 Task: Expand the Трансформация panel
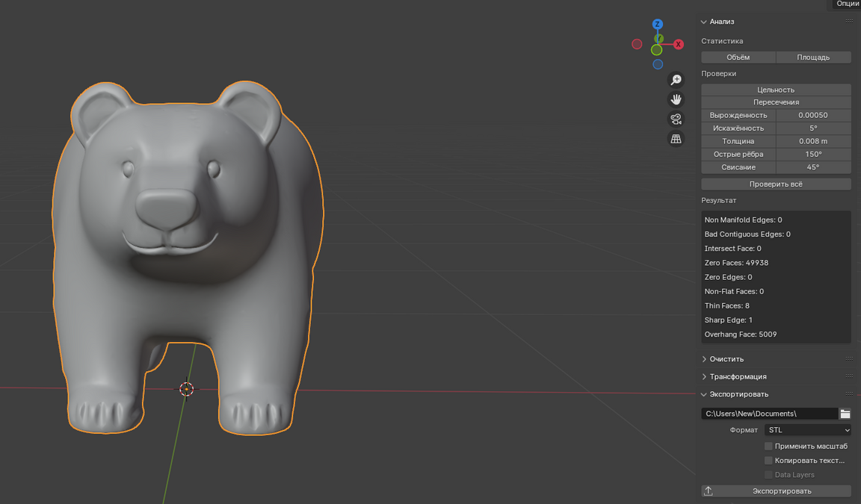coord(737,376)
